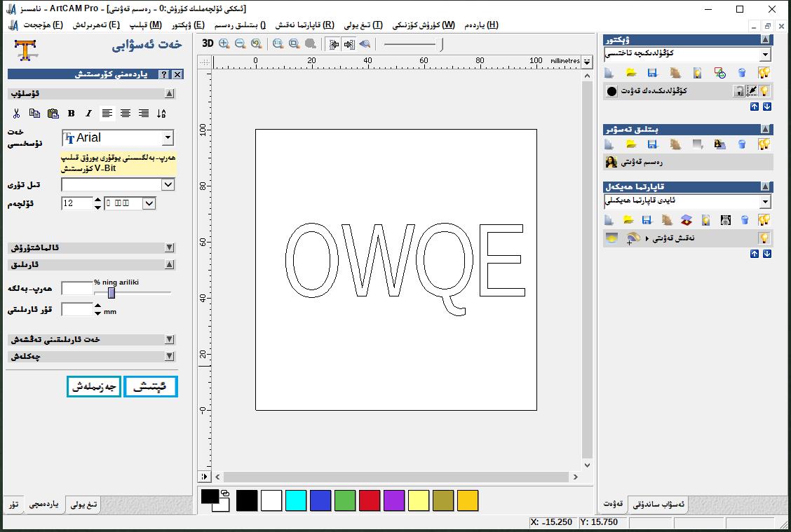Click the جەزملەش button
The height and width of the screenshot is (532, 791).
pyautogui.click(x=94, y=387)
